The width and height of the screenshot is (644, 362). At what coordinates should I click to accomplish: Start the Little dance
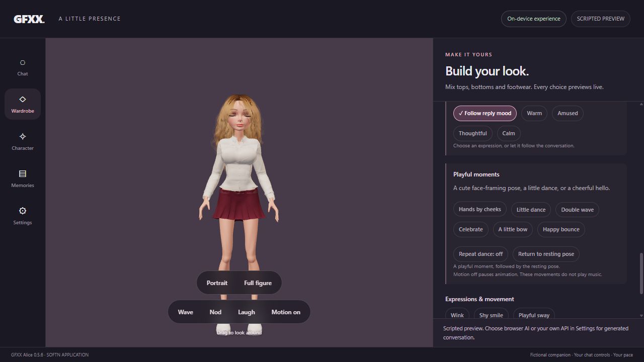531,210
